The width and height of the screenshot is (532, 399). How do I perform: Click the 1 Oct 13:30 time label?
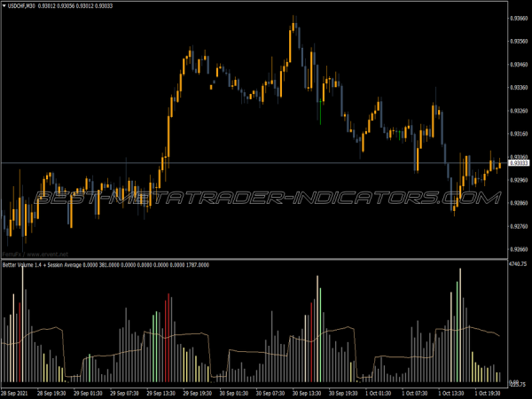tap(451, 393)
